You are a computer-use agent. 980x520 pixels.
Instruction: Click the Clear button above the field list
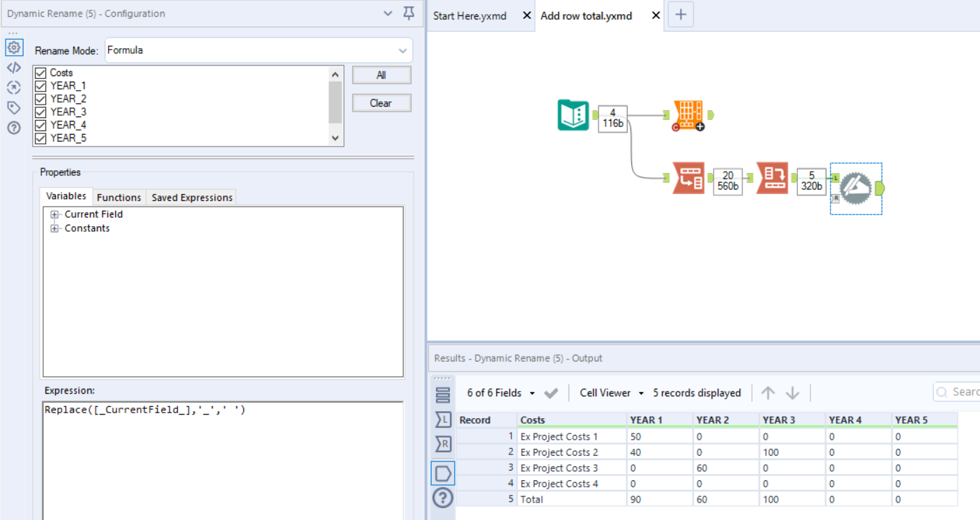coord(381,103)
